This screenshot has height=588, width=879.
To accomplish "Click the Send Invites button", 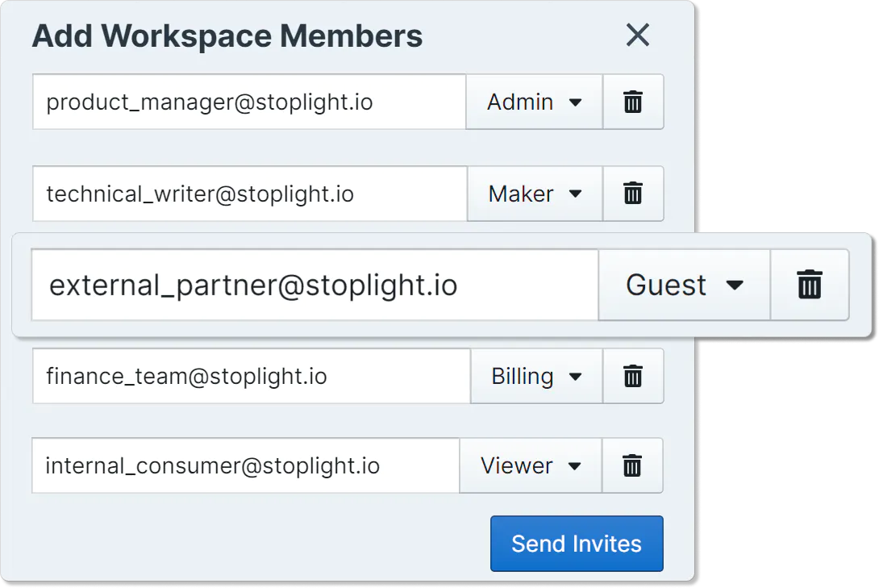I will coord(577,544).
